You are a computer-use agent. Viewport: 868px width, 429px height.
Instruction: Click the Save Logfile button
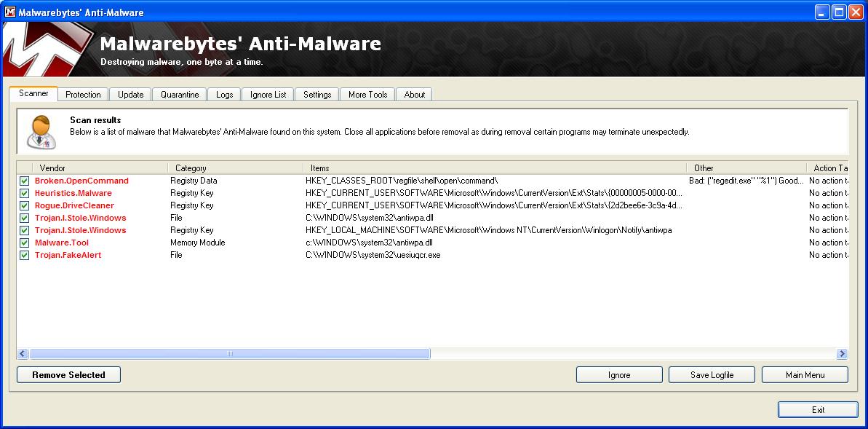[x=712, y=375]
